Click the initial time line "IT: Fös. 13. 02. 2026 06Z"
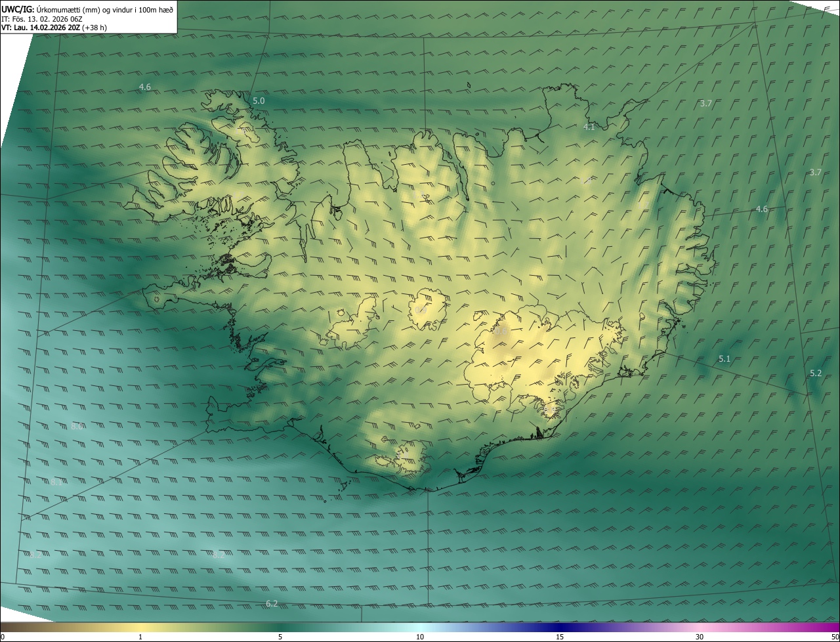 (41, 18)
